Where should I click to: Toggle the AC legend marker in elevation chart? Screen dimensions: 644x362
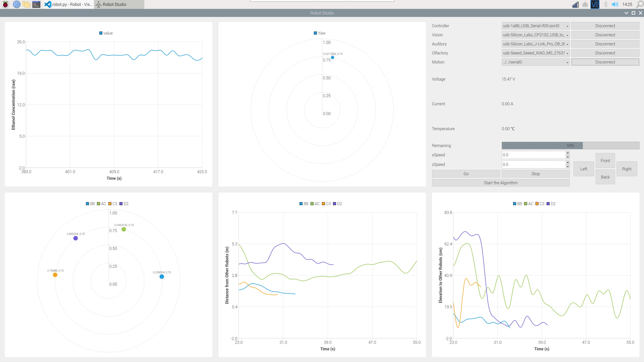526,204
